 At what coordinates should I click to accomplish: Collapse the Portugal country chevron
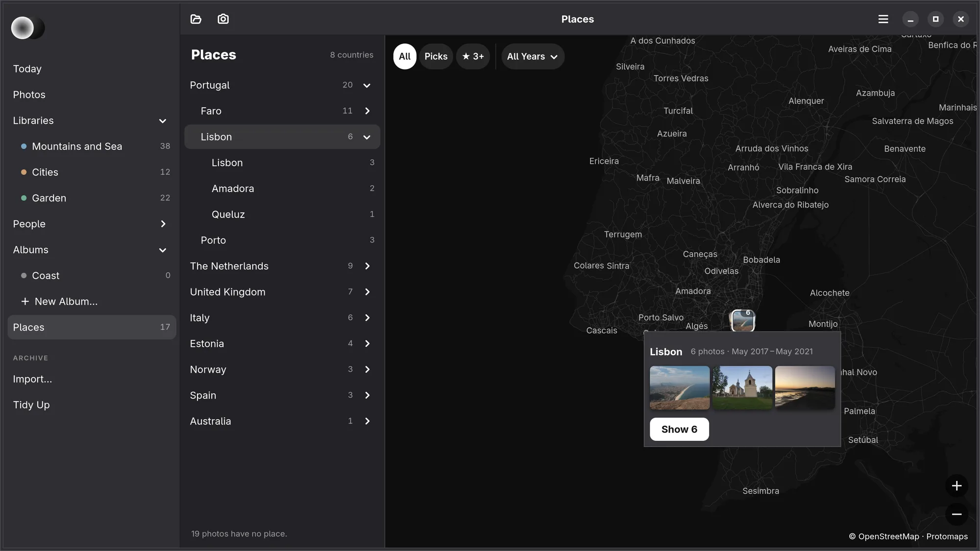(367, 85)
